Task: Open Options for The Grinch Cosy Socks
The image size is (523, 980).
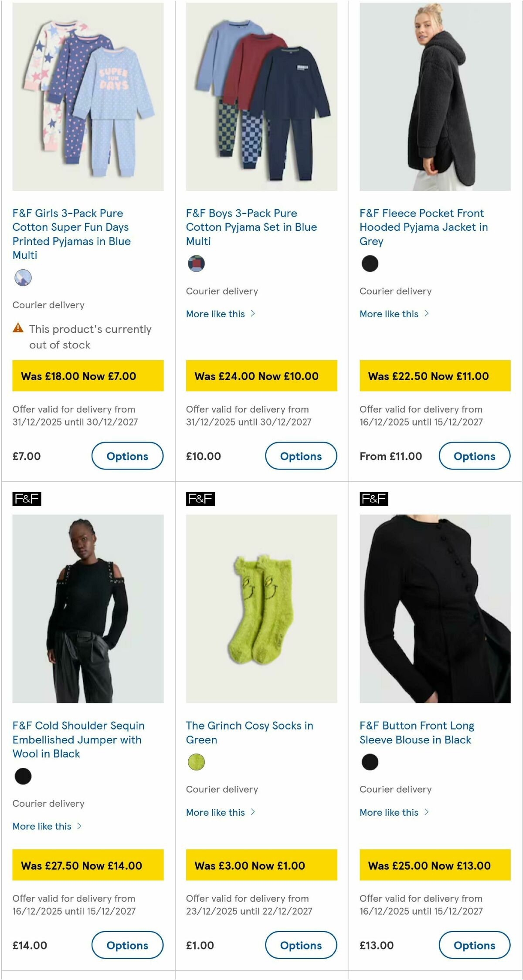Action: [301, 945]
